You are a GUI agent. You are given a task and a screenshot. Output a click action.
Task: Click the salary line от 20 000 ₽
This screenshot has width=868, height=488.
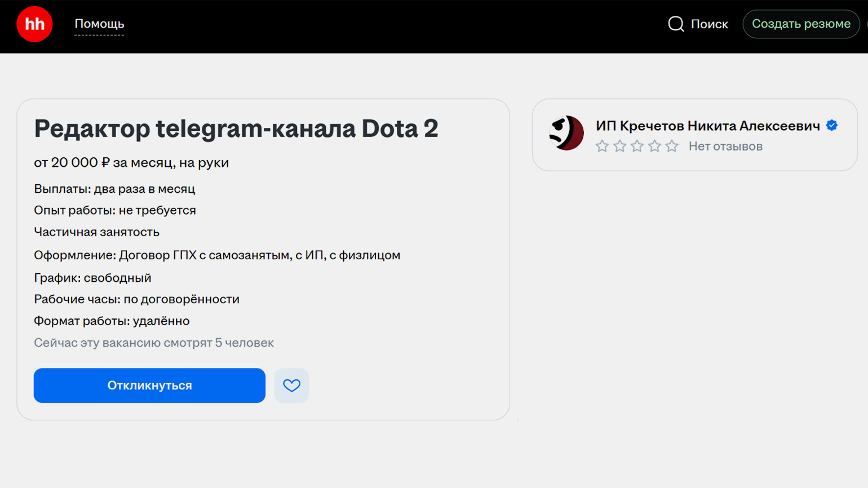(x=131, y=163)
